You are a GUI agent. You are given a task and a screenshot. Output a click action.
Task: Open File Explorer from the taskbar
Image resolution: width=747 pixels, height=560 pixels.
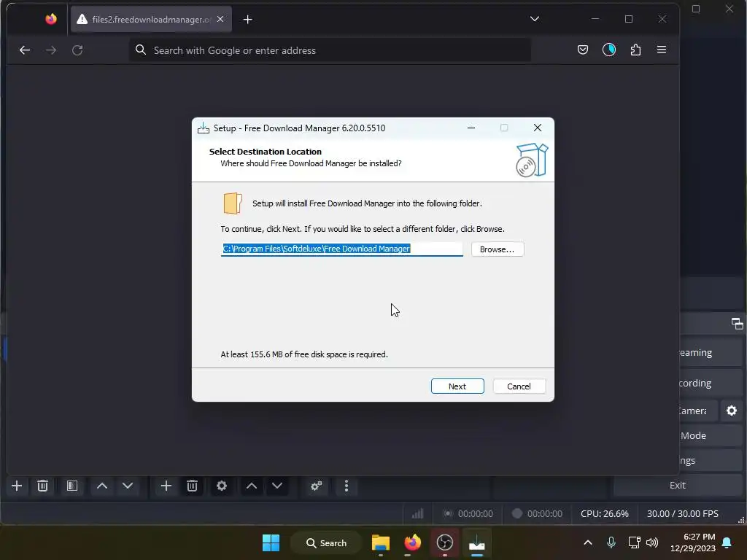click(x=381, y=542)
